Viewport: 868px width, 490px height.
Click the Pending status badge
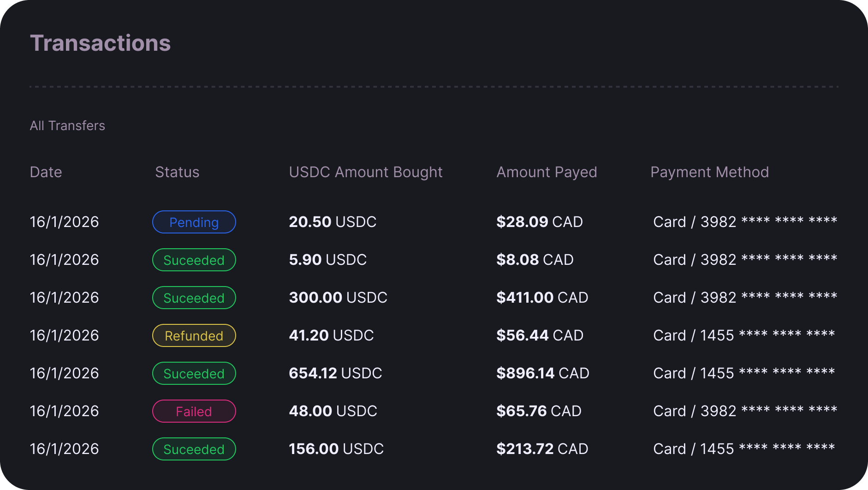pos(194,222)
